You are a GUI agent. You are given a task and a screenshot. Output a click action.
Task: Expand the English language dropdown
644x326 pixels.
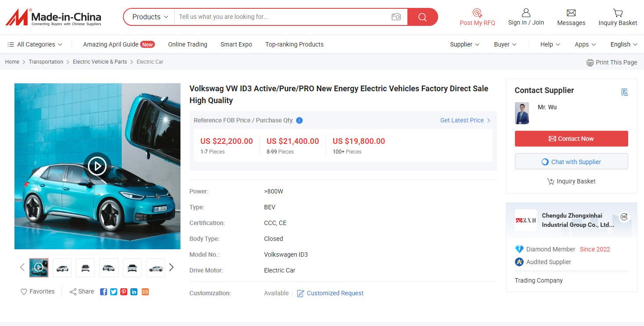624,44
